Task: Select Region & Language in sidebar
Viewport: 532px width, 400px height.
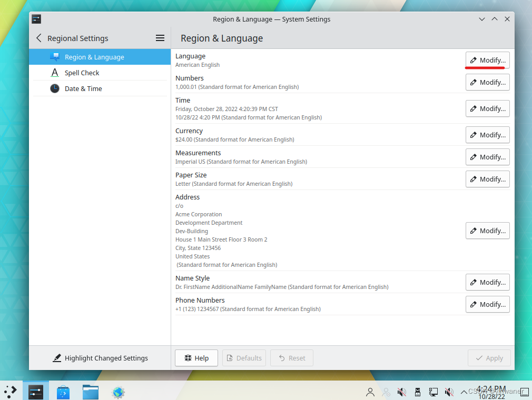Action: tap(100, 57)
